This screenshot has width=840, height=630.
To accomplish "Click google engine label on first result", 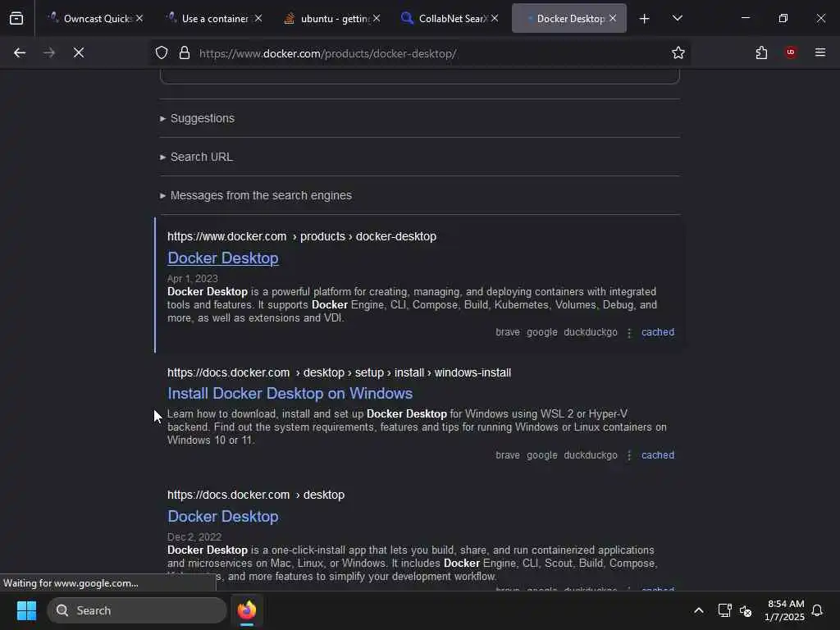I will click(541, 332).
